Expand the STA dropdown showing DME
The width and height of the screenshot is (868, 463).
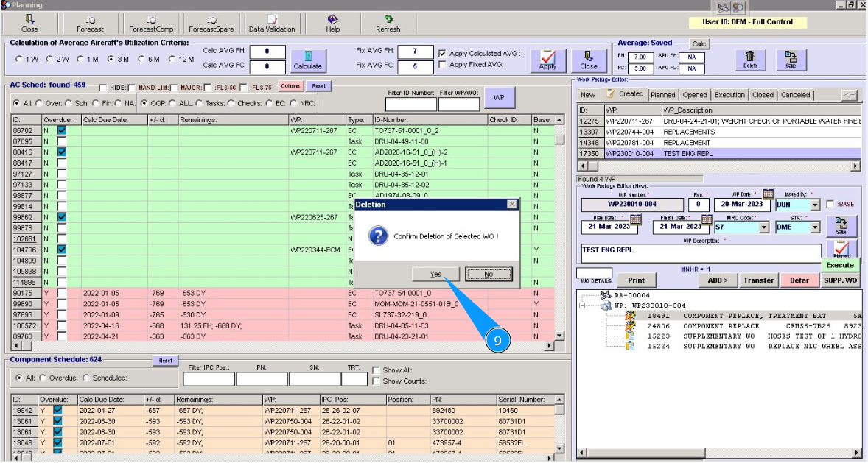pos(815,228)
